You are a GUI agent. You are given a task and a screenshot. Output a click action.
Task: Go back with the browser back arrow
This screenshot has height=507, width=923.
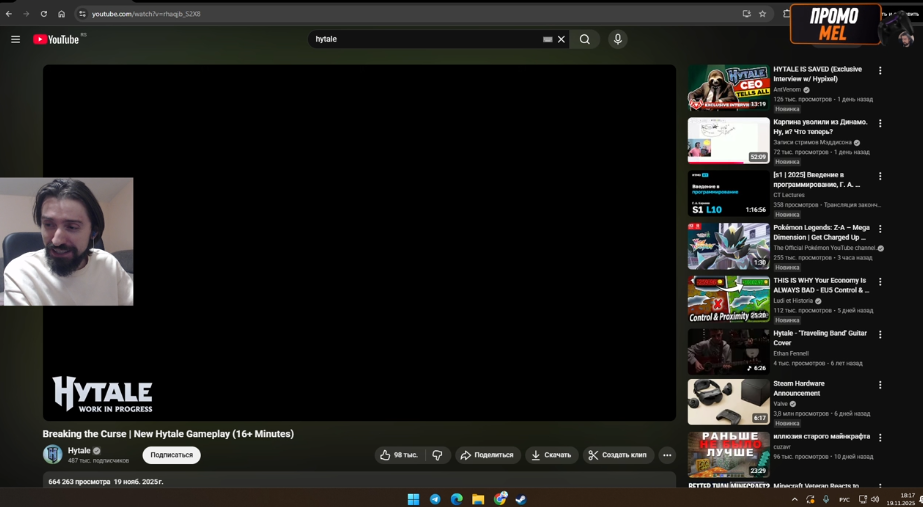(8, 14)
